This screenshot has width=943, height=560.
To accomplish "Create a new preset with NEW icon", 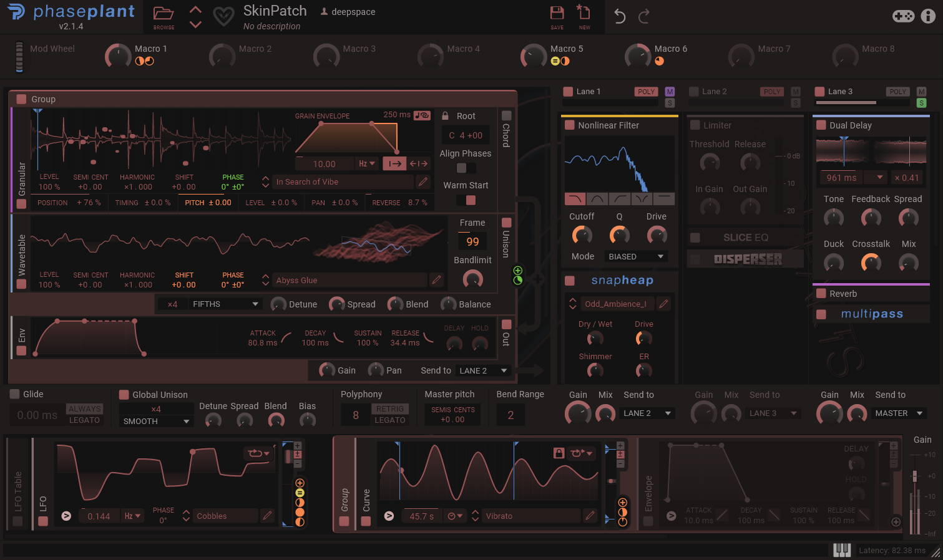I will pyautogui.click(x=584, y=12).
